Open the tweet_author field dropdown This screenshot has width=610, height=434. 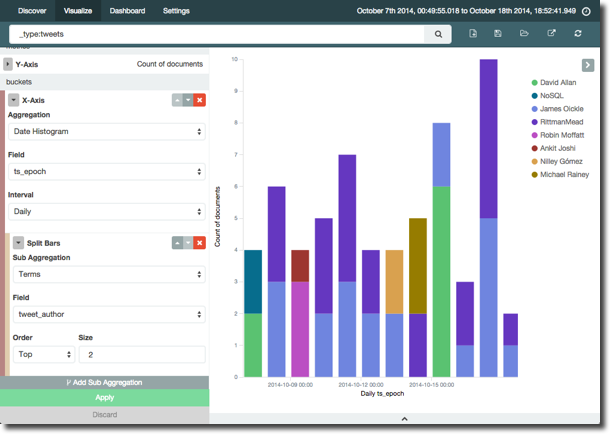click(x=106, y=313)
